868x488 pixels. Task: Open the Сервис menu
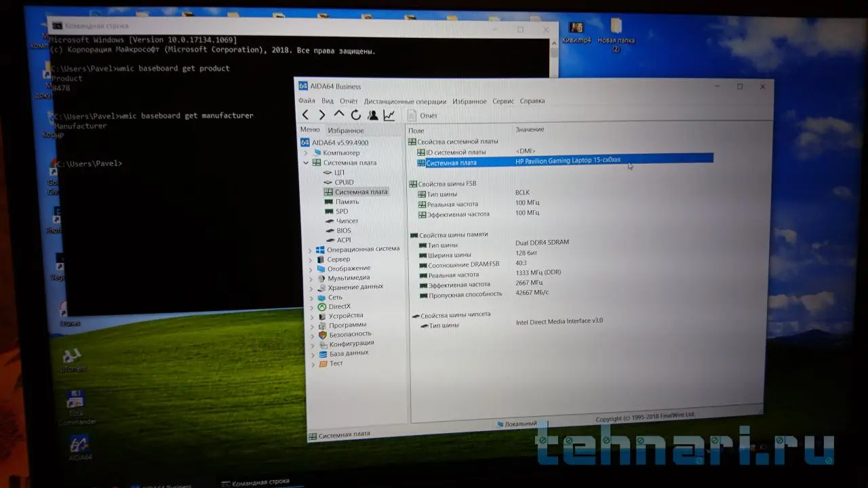503,101
